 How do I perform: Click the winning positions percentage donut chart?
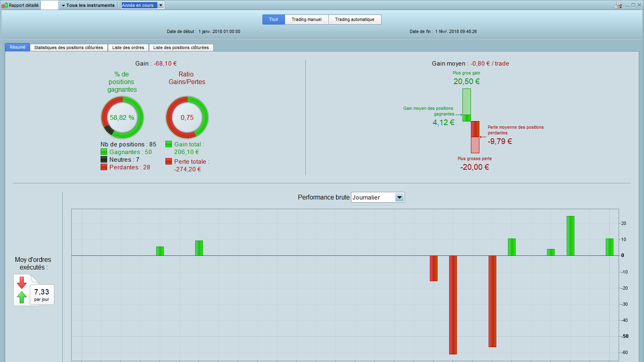(122, 117)
